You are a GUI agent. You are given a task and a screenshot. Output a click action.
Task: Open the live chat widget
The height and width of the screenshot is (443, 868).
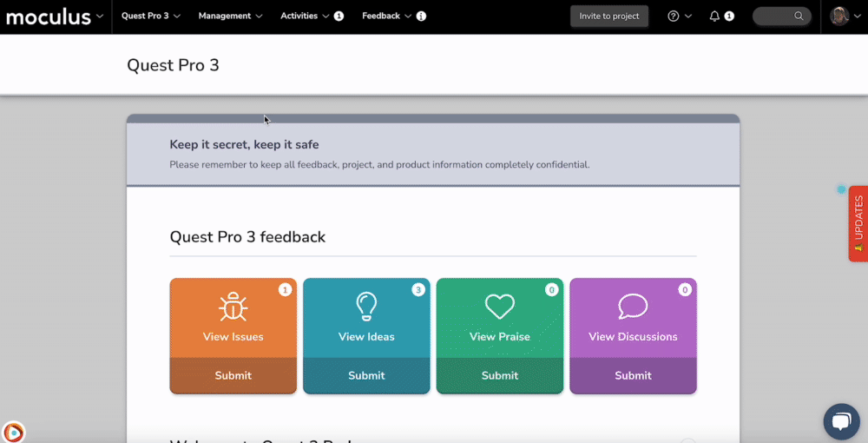[841, 421]
